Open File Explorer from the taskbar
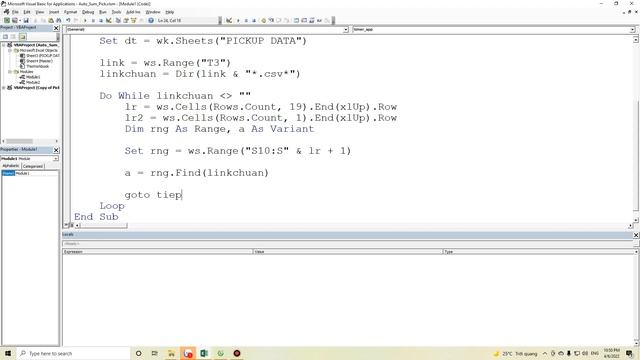The width and height of the screenshot is (640, 360). point(171,353)
